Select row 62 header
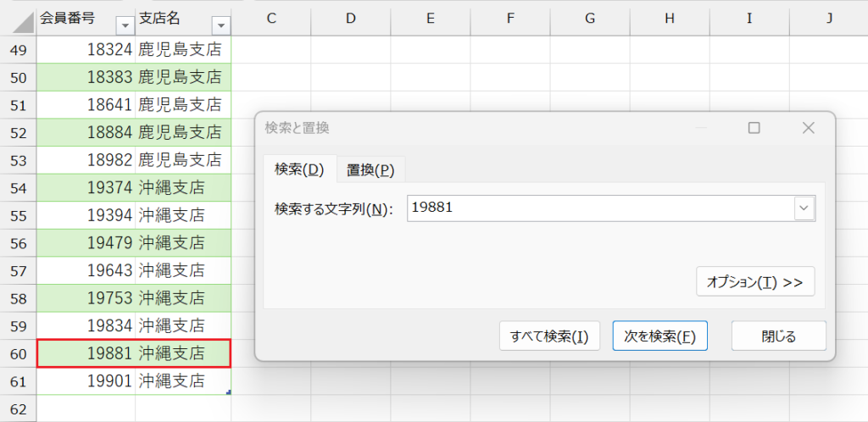868x422 pixels. (18, 408)
